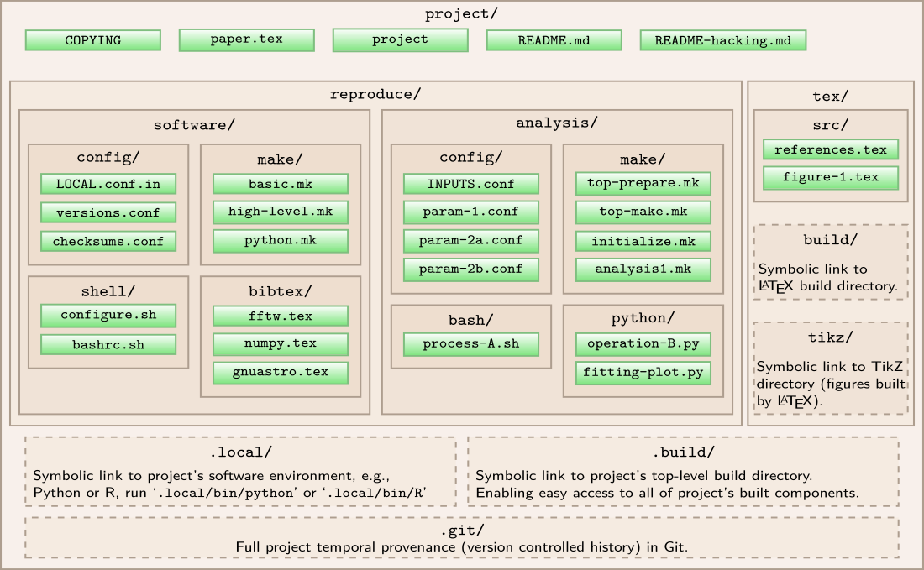Select the analysis1.mk file box
The height and width of the screenshot is (570, 924).
pos(643,269)
